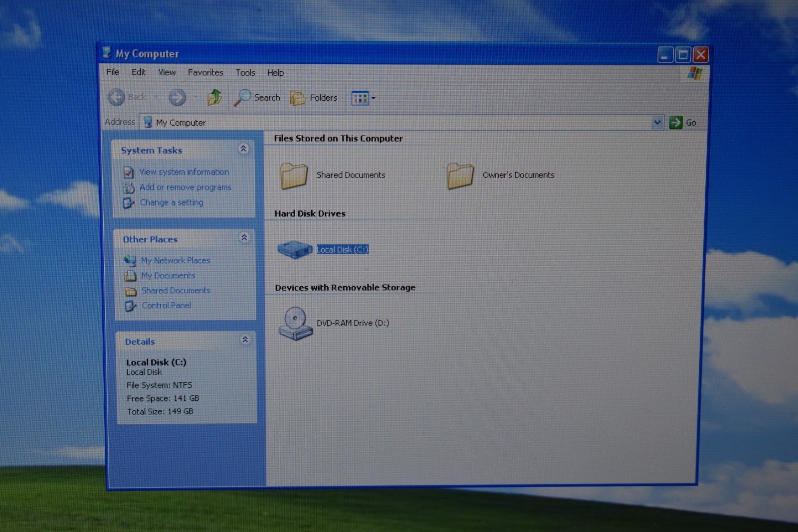Click the Owner's Documents label

pos(519,175)
